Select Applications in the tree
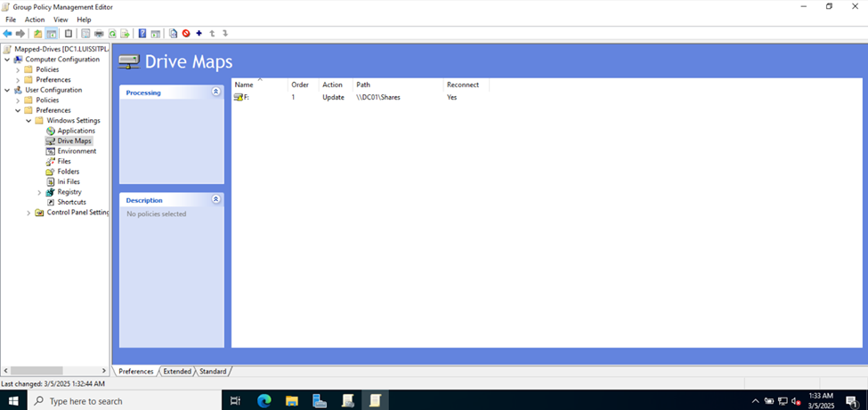 (77, 131)
